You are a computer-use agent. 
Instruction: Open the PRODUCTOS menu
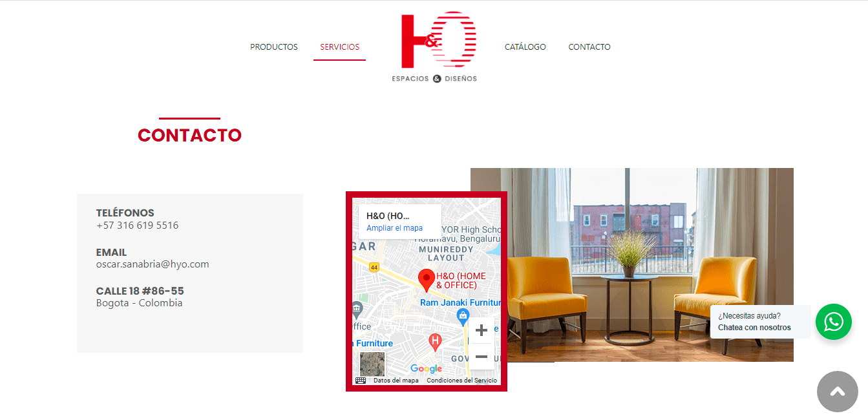tap(274, 47)
